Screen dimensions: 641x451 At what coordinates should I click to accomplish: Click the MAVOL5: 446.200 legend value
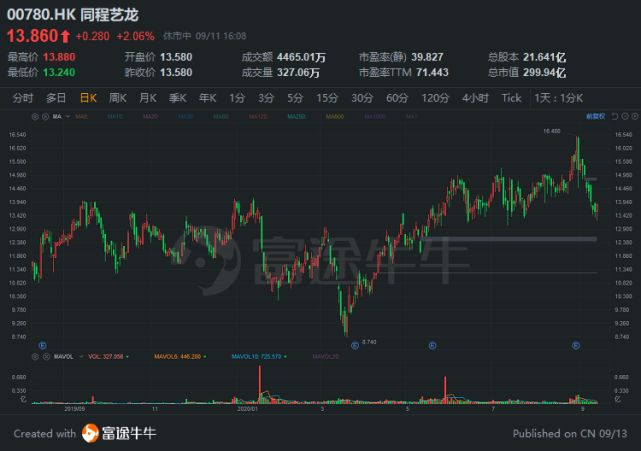[177, 357]
